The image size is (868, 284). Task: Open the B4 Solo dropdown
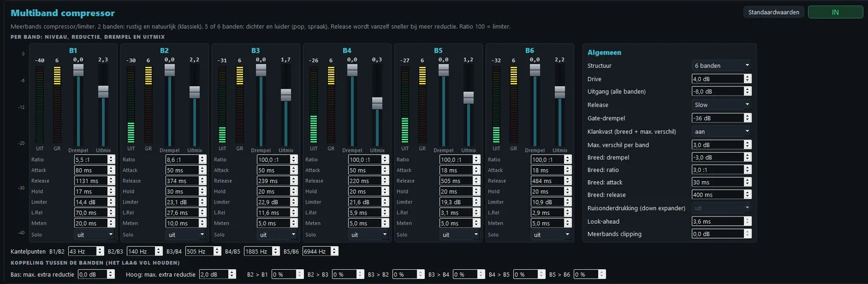coord(368,235)
